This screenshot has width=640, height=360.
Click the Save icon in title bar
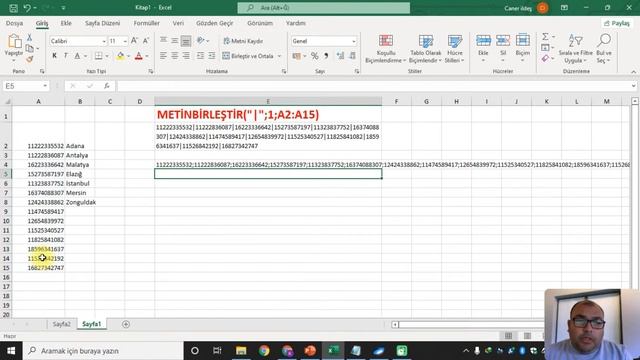click(x=13, y=8)
